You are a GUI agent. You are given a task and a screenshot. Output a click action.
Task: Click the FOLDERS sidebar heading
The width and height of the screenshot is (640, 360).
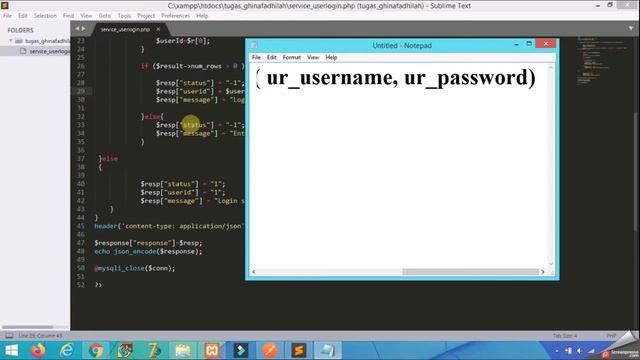[x=20, y=30]
